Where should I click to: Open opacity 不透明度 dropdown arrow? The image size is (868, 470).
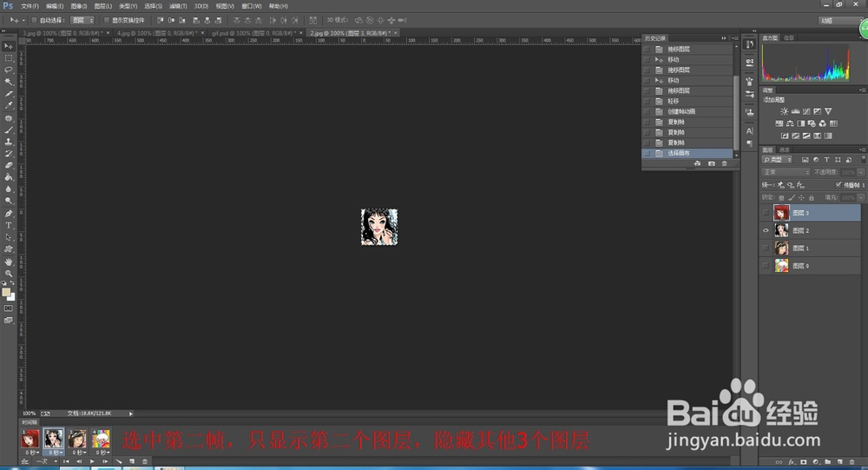tap(861, 172)
